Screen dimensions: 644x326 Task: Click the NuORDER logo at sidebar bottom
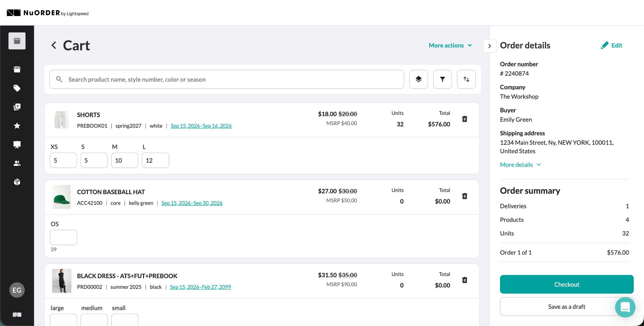tap(17, 315)
